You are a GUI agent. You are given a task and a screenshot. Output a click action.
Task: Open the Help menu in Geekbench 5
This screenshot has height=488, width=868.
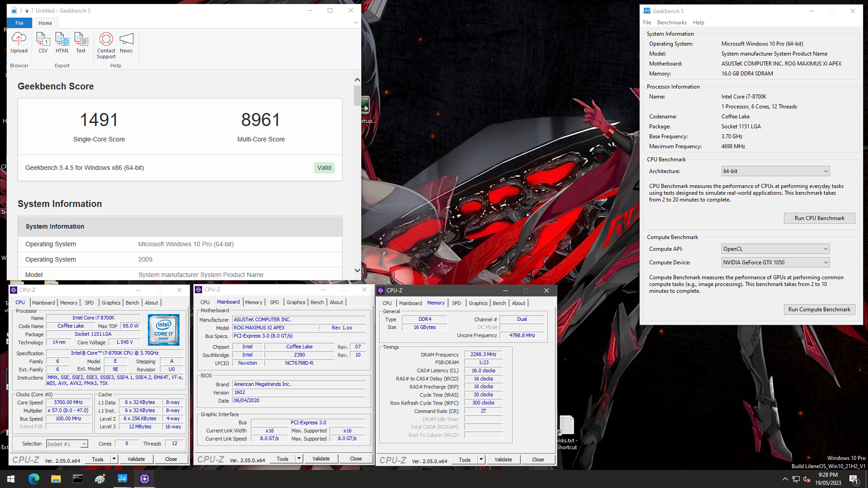(698, 23)
